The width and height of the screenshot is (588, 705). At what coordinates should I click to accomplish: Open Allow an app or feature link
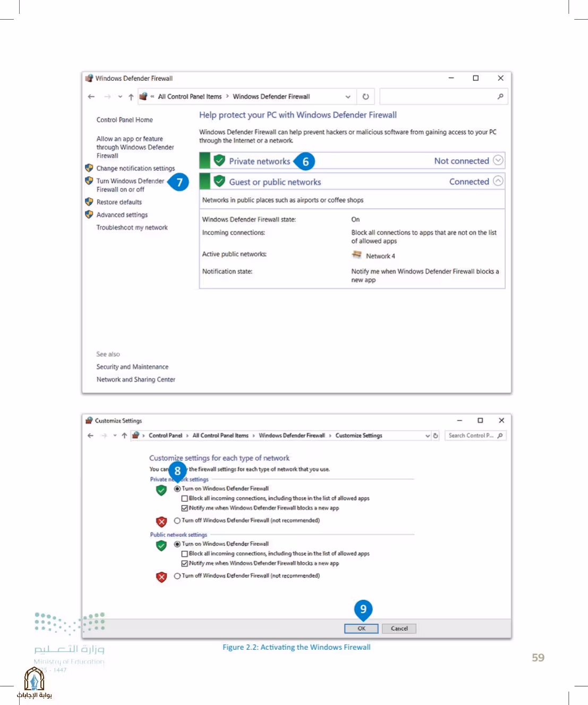[135, 147]
